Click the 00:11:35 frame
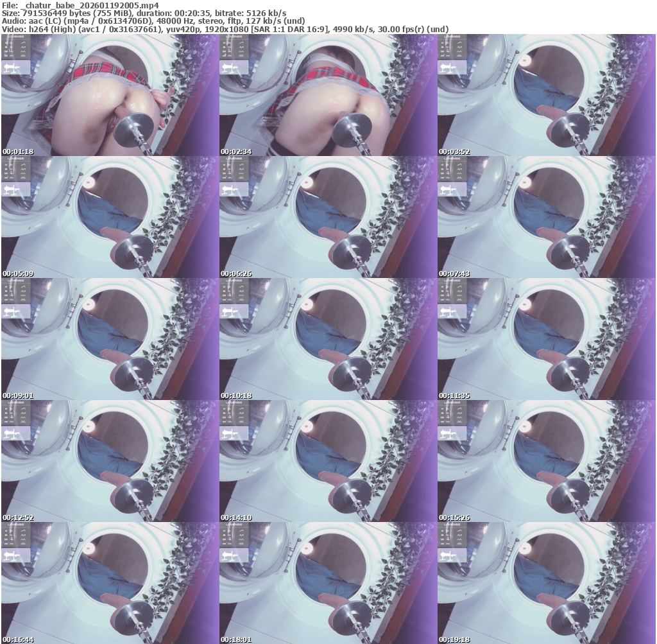This screenshot has height=644, width=657. (x=546, y=339)
